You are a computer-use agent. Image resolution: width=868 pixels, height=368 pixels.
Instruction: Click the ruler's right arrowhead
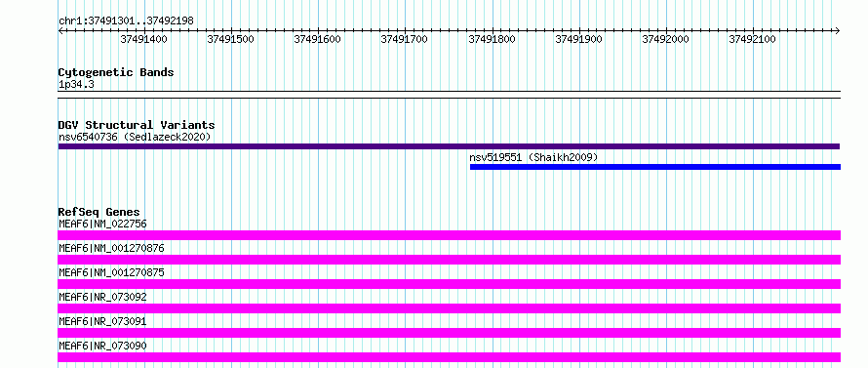838,30
